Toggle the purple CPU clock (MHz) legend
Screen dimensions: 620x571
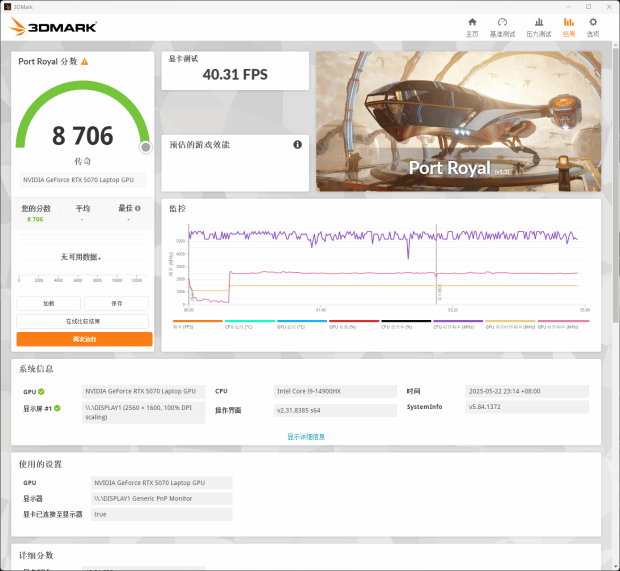[x=458, y=324]
